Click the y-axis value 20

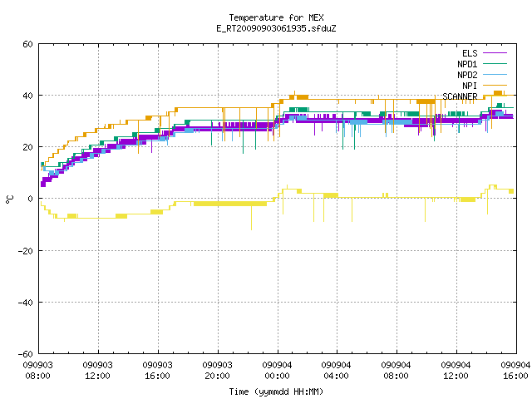coord(27,147)
